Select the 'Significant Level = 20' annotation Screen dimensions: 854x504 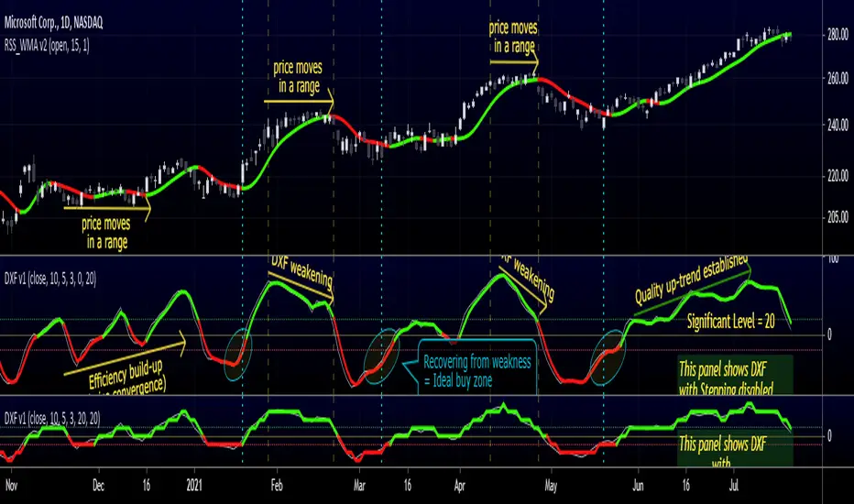[x=731, y=322]
